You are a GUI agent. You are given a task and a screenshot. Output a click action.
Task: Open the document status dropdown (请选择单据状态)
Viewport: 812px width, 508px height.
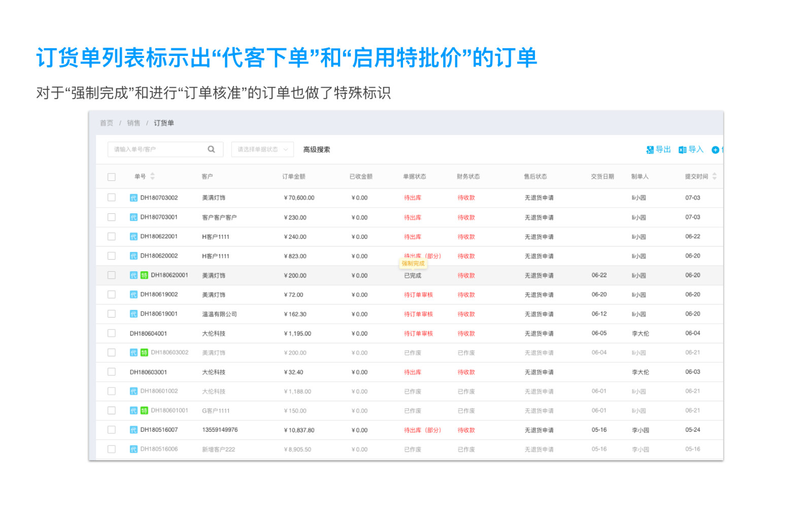(x=262, y=149)
